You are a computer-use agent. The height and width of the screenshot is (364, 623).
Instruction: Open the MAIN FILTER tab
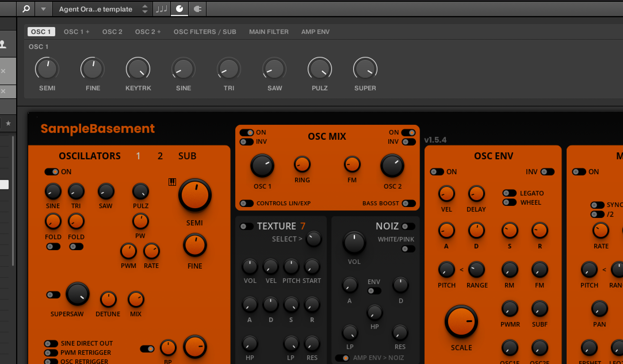tap(269, 32)
